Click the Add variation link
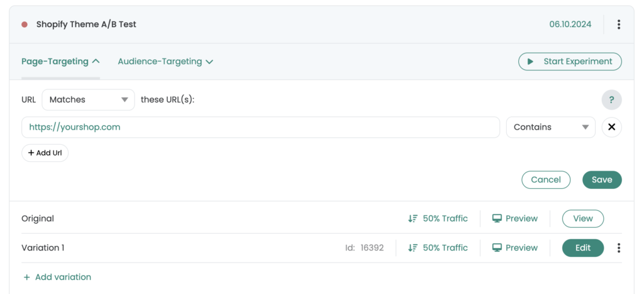 click(57, 277)
